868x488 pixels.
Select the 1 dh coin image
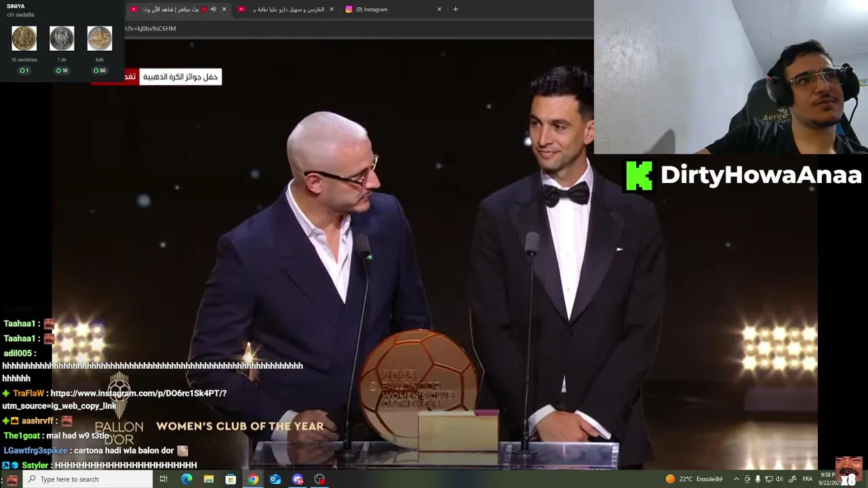coord(62,39)
